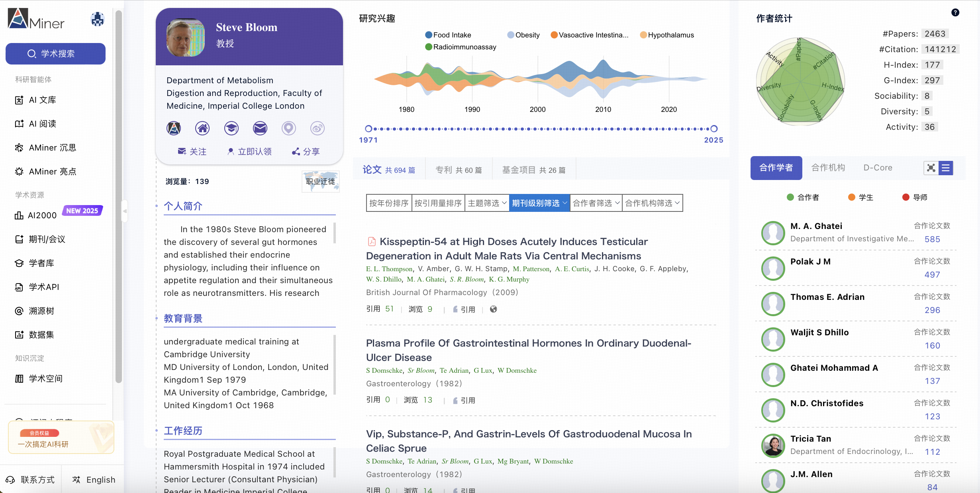
Task: Click the 学术搜索 search button
Action: 55,54
